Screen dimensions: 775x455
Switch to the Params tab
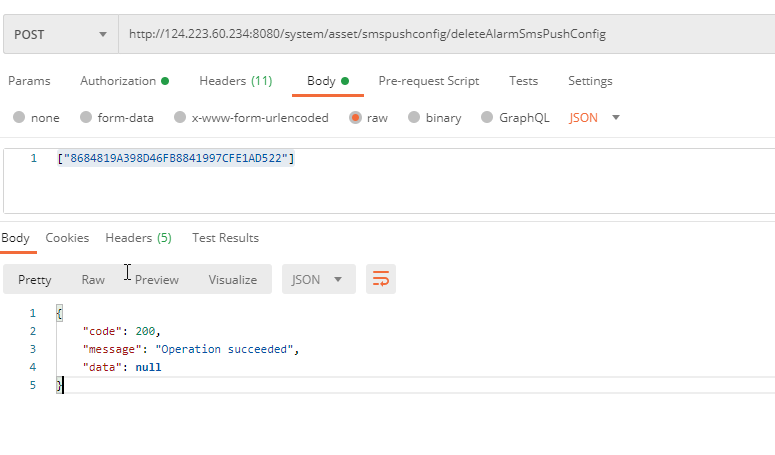(29, 81)
